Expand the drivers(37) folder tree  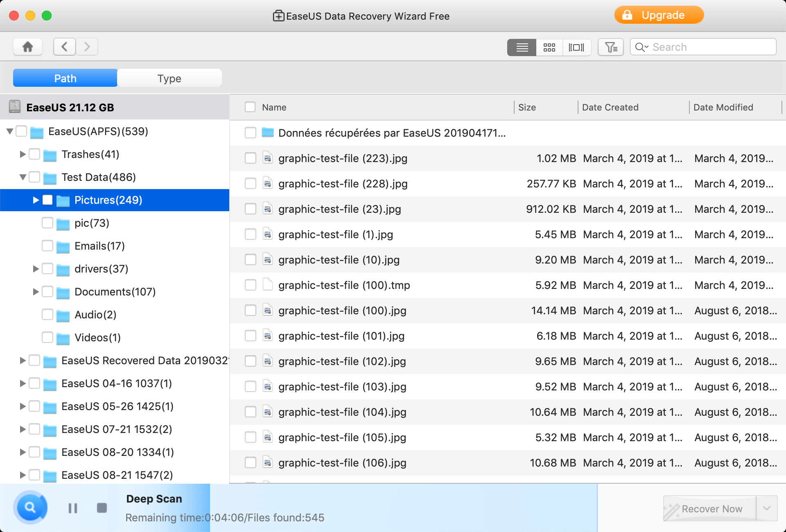coord(36,269)
